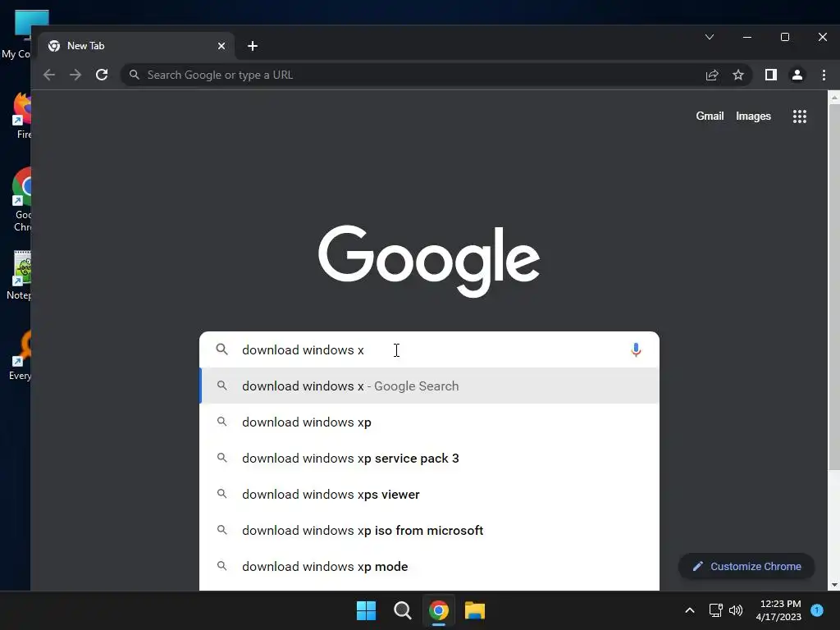Click the Customize Chrome button
This screenshot has width=840, height=630.
pos(746,566)
